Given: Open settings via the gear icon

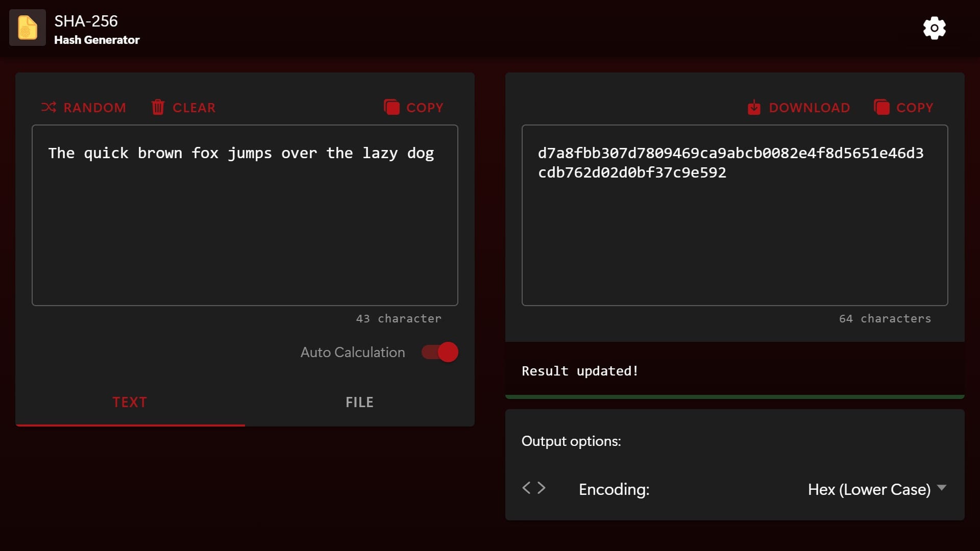Looking at the screenshot, I should (x=934, y=28).
